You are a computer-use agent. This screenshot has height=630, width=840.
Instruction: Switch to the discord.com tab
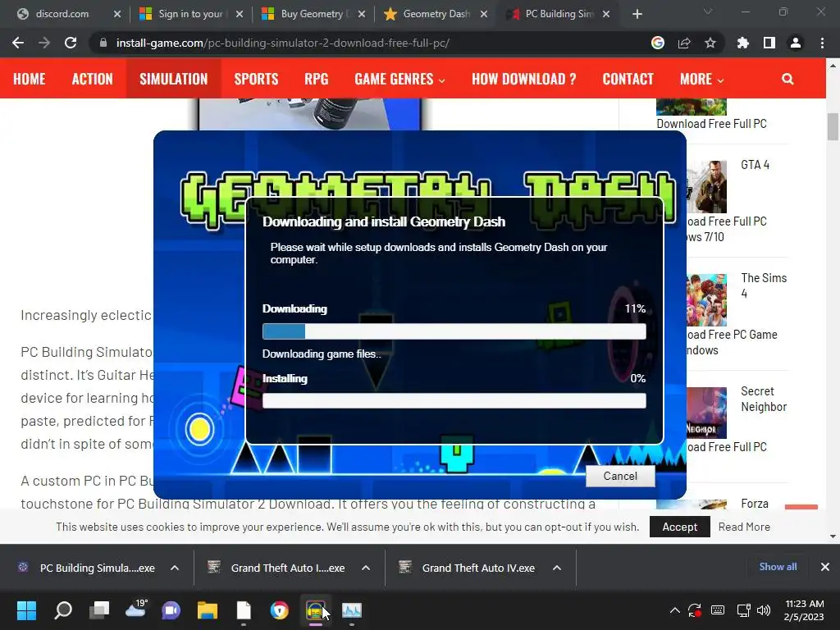62,14
